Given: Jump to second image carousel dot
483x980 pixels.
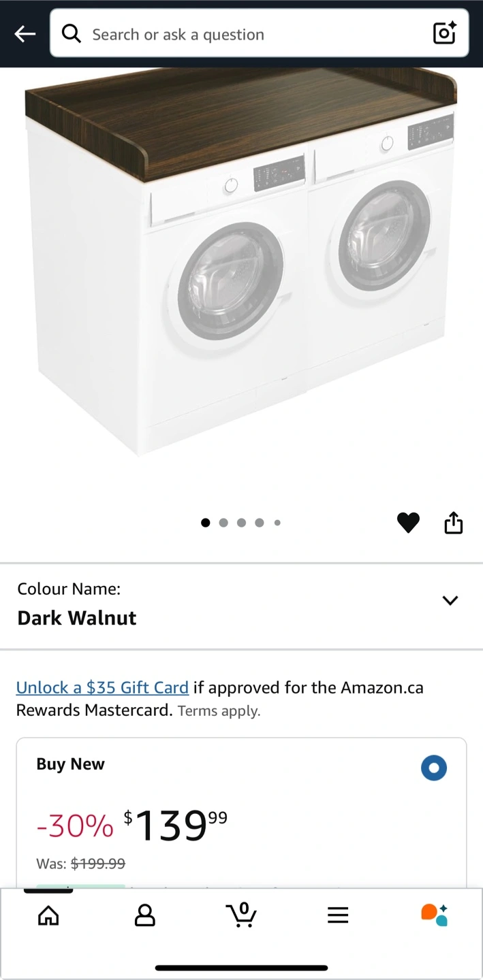Looking at the screenshot, I should click(223, 523).
